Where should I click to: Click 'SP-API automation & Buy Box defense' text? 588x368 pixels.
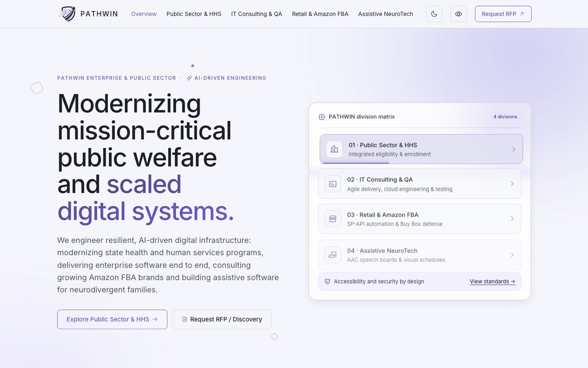click(x=395, y=224)
